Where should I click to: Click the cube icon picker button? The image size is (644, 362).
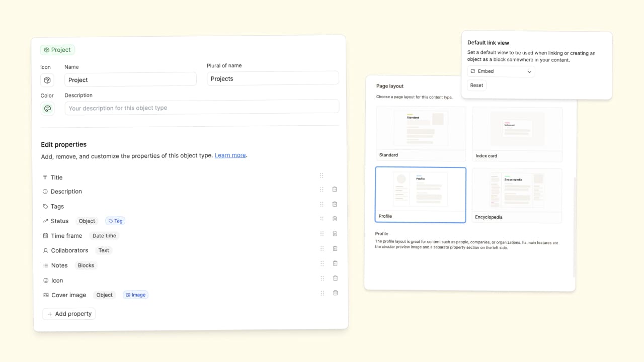tap(47, 80)
